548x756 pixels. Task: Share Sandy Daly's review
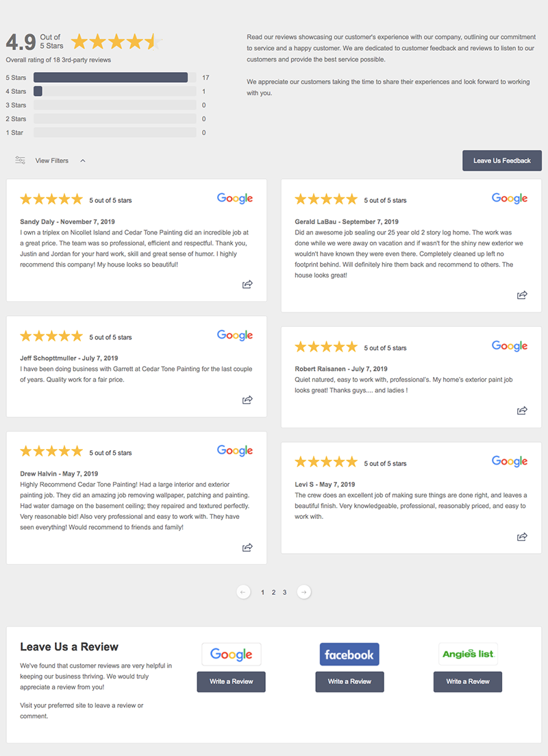point(247,284)
